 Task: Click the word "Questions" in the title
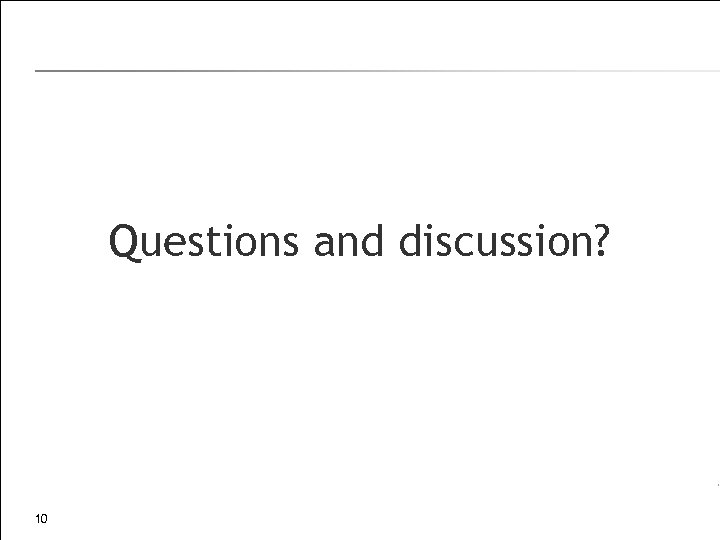(204, 241)
